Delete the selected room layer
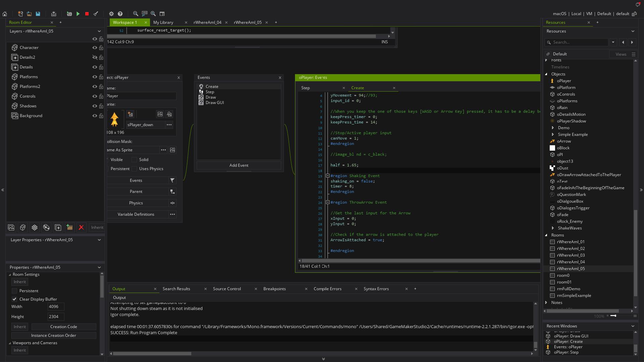 [81, 227]
